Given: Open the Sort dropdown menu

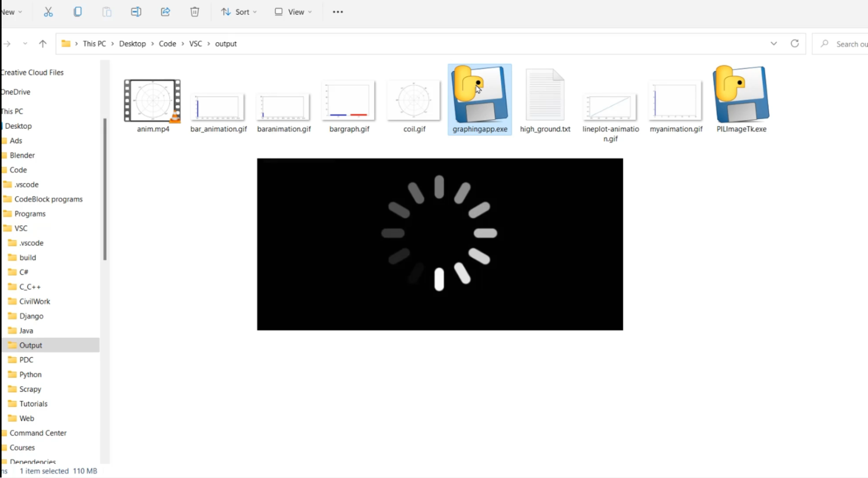Looking at the screenshot, I should pyautogui.click(x=239, y=11).
